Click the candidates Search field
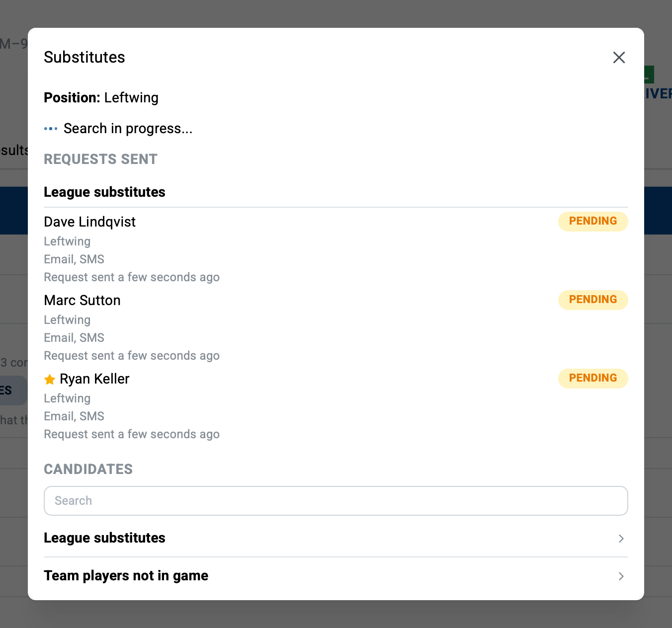The image size is (672, 628). [336, 501]
